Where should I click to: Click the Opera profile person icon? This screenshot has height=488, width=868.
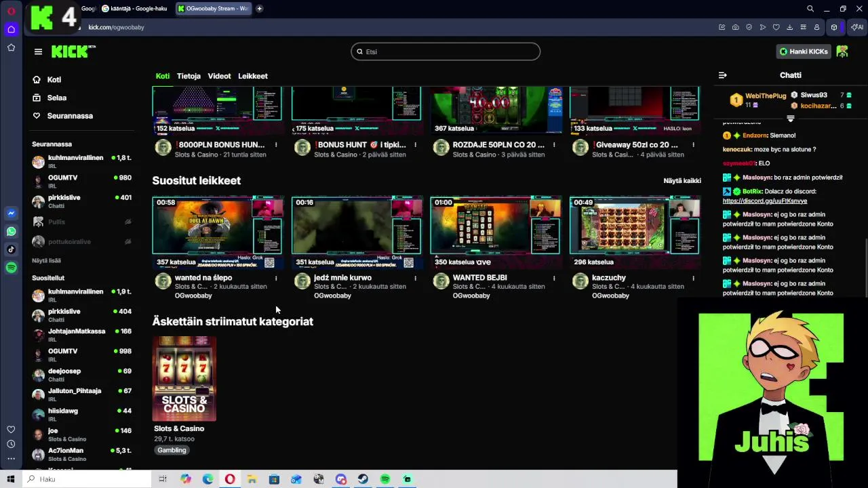[816, 27]
